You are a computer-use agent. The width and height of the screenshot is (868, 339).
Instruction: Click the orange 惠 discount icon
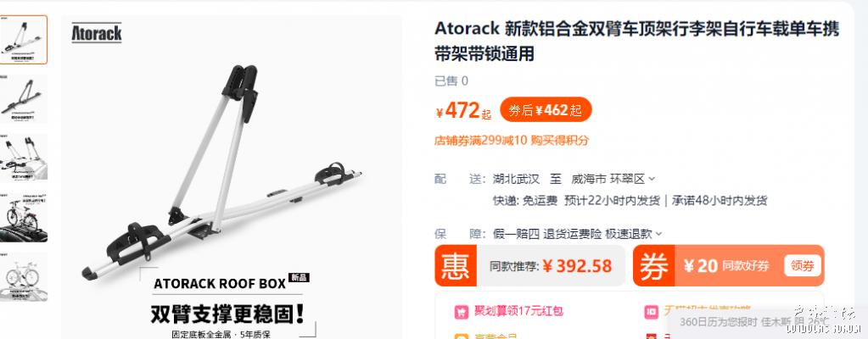pos(456,265)
